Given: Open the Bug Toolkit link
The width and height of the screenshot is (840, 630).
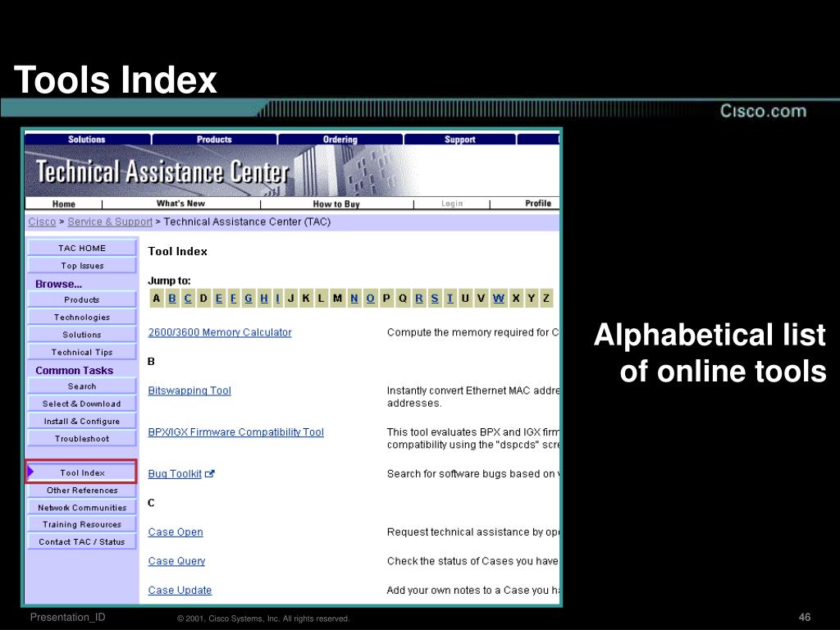Looking at the screenshot, I should coord(175,473).
